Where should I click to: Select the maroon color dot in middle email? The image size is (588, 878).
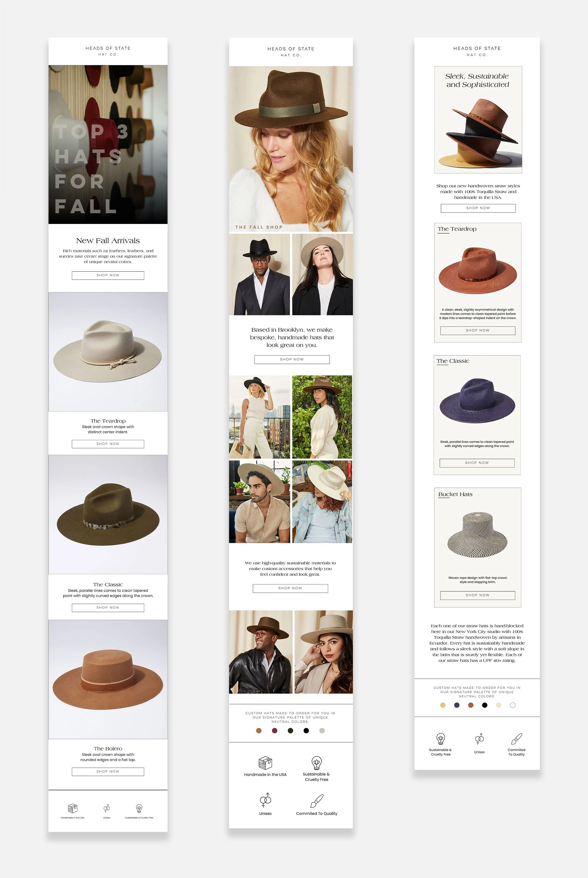274,730
